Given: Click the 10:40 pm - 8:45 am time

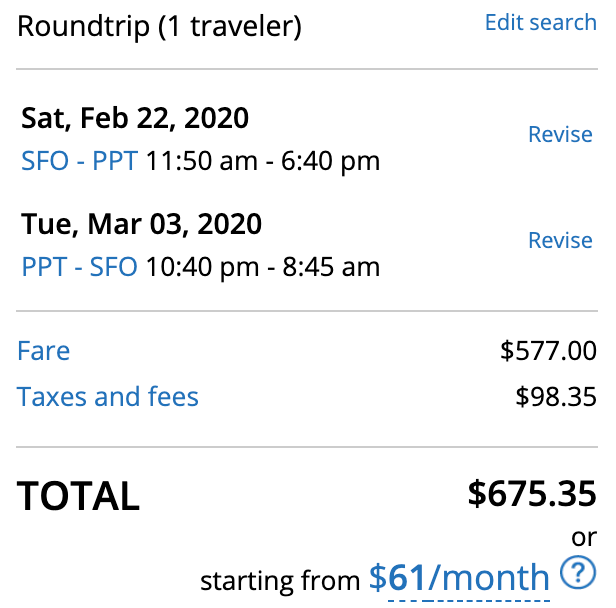Looking at the screenshot, I should tap(263, 267).
